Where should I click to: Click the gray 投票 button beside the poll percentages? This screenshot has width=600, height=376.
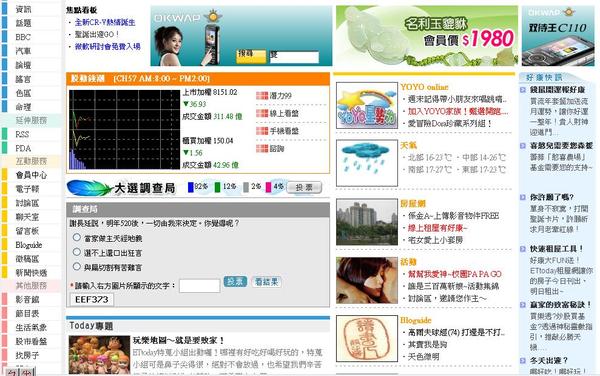pos(304,187)
